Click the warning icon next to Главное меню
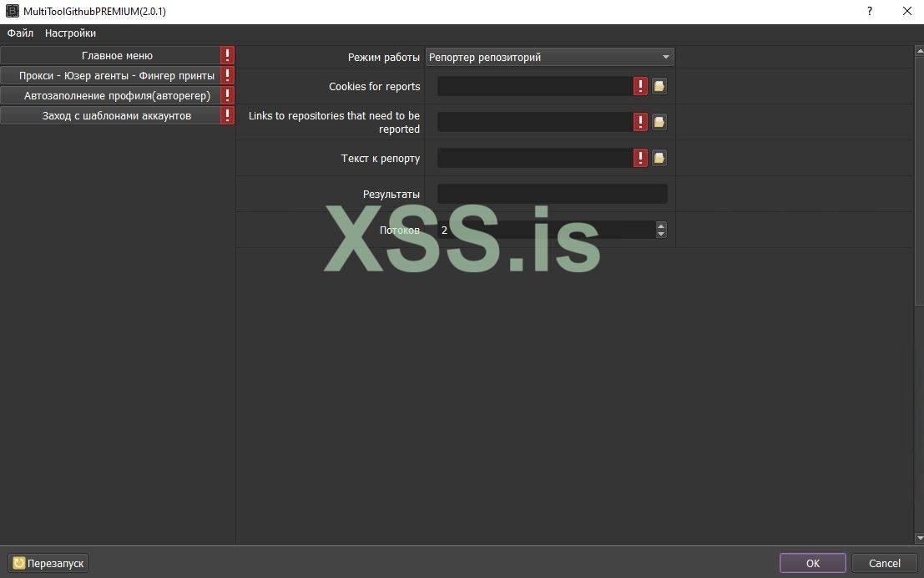The width and height of the screenshot is (924, 578). coord(228,55)
